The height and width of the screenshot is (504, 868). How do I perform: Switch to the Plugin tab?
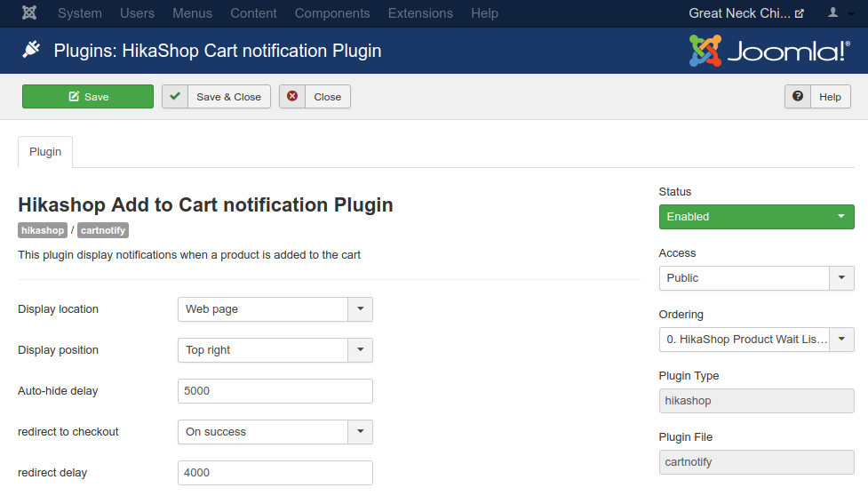point(45,152)
